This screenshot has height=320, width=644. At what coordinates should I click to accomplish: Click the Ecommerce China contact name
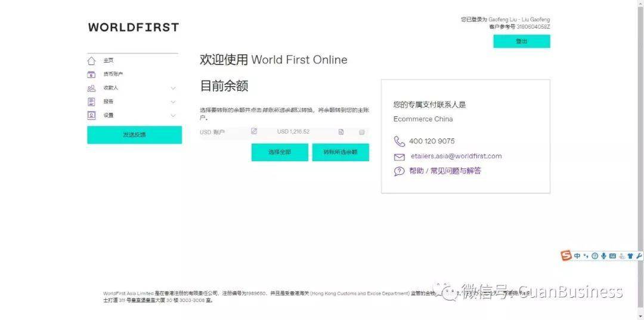point(423,119)
